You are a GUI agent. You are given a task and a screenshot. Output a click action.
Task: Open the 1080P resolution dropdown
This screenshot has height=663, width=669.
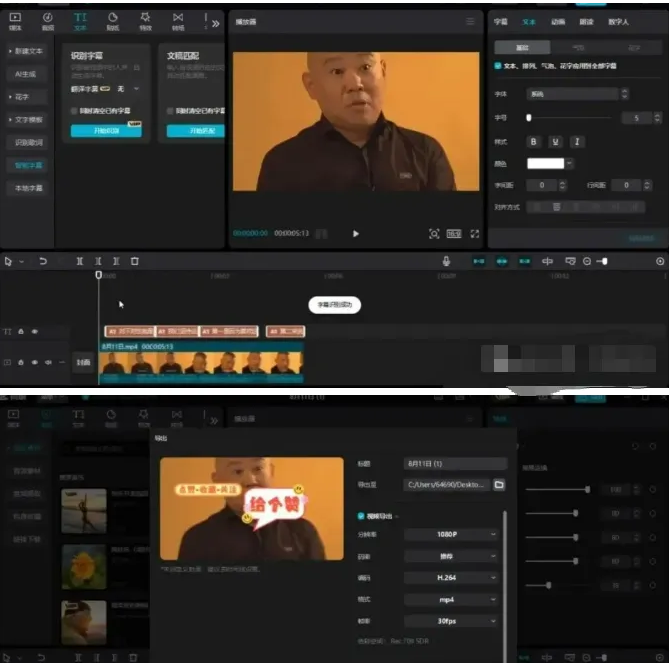(451, 534)
